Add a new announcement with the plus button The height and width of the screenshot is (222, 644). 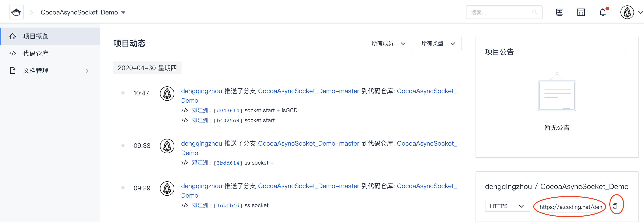point(626,52)
